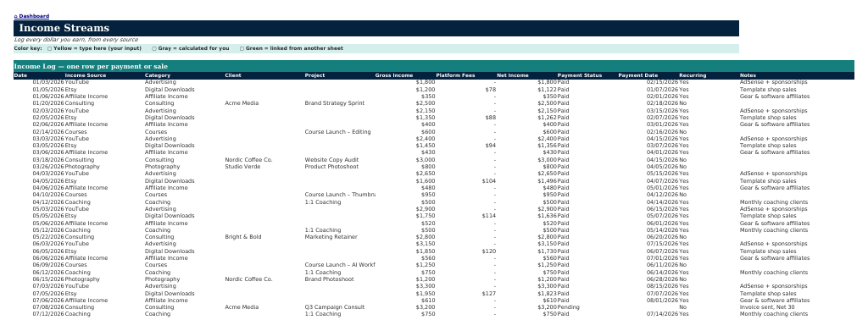This screenshot has width=868, height=331.
Task: Select the 'Log every dollar you earn' subtitle
Action: click(75, 40)
